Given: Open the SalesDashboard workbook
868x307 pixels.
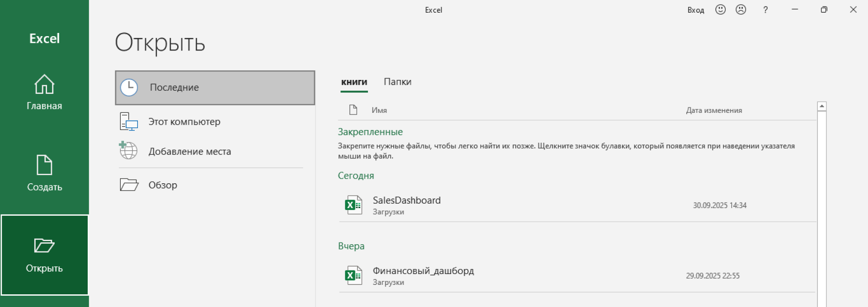Looking at the screenshot, I should click(406, 200).
